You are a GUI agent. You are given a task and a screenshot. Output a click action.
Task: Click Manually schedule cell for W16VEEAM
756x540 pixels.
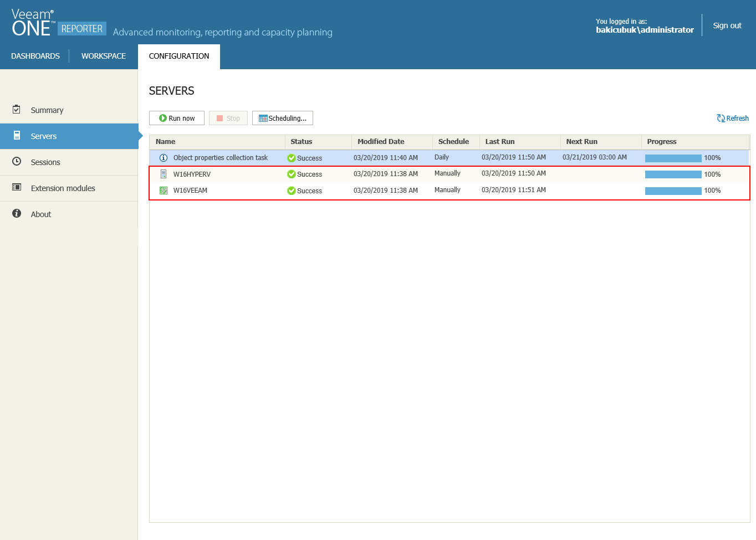(447, 190)
